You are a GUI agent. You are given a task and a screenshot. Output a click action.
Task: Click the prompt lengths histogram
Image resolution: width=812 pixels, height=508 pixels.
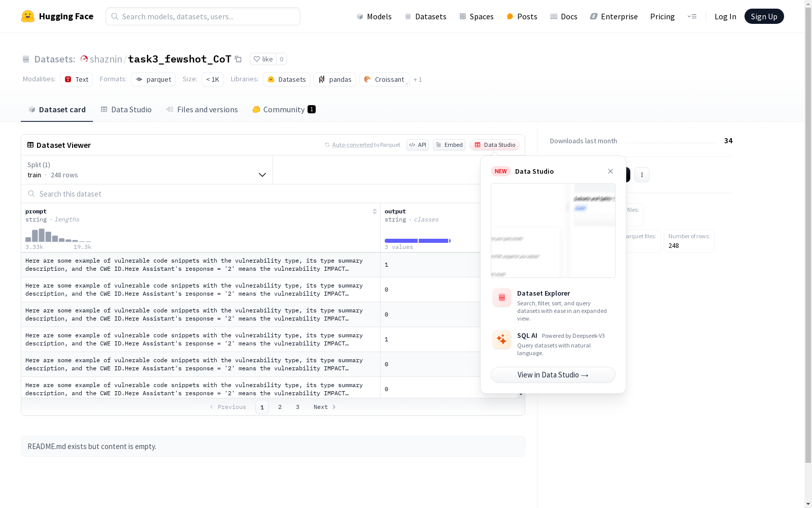[x=58, y=235]
